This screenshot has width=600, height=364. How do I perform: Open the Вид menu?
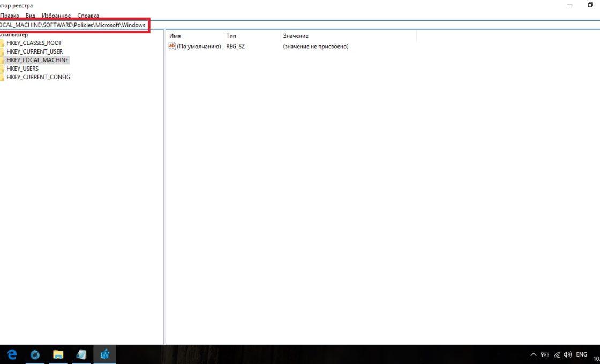pyautogui.click(x=30, y=16)
